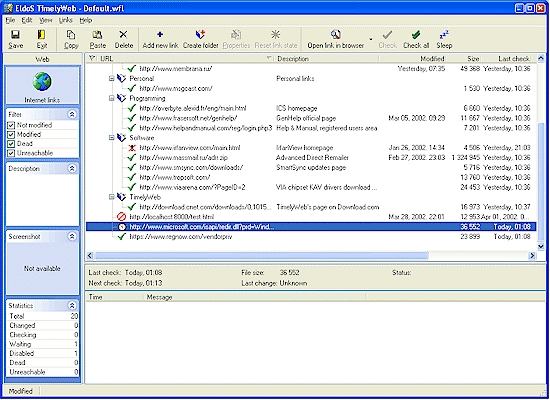550x400 pixels.
Task: Collapse the Software tree folder
Action: (112, 138)
